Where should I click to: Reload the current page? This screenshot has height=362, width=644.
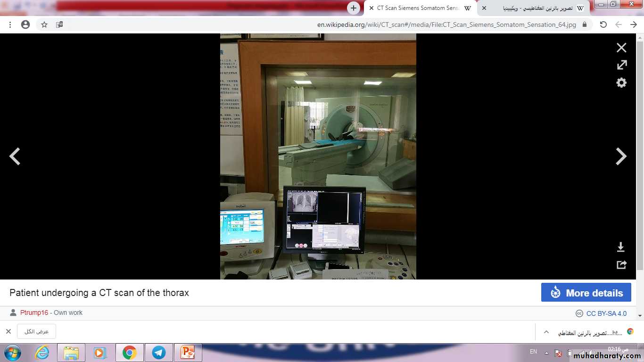(x=603, y=25)
